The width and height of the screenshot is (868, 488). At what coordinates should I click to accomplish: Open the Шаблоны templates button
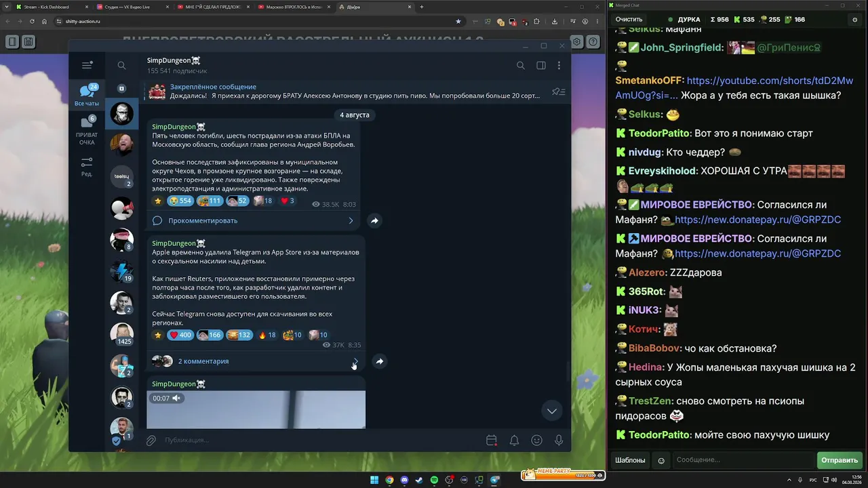tap(630, 460)
